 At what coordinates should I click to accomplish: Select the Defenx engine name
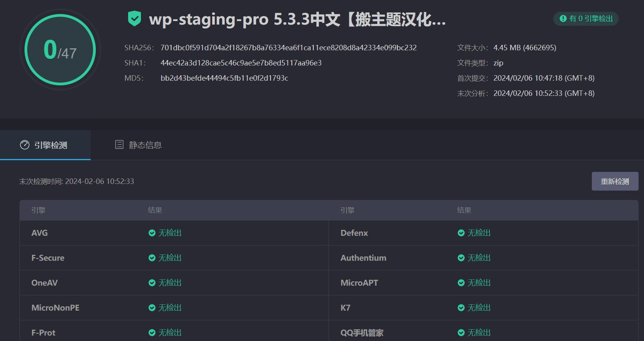click(x=354, y=233)
